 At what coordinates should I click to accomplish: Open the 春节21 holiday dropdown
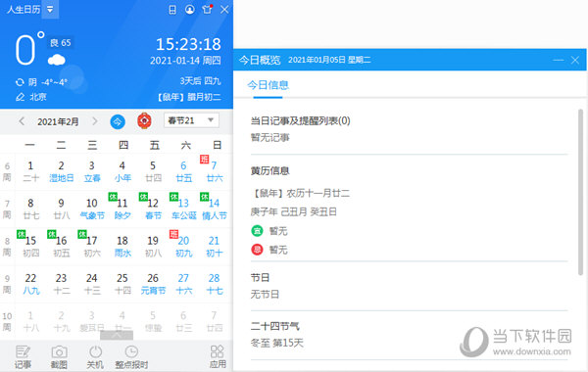(191, 120)
